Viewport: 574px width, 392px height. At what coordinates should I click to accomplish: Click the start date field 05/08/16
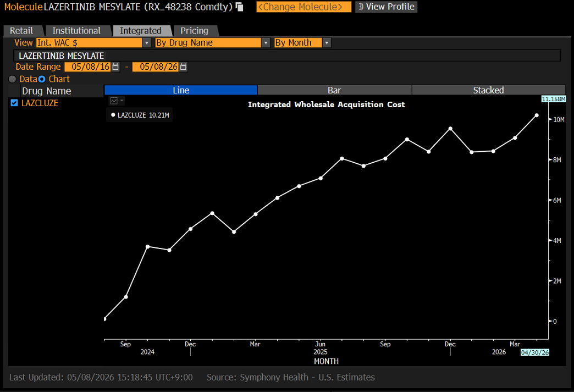[x=87, y=67]
